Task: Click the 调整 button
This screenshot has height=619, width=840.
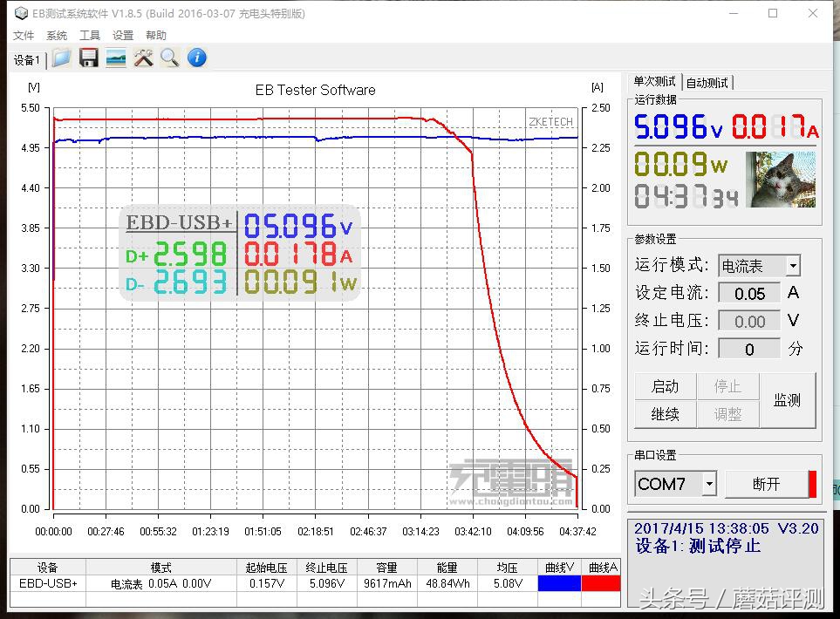Action: pyautogui.click(x=727, y=414)
